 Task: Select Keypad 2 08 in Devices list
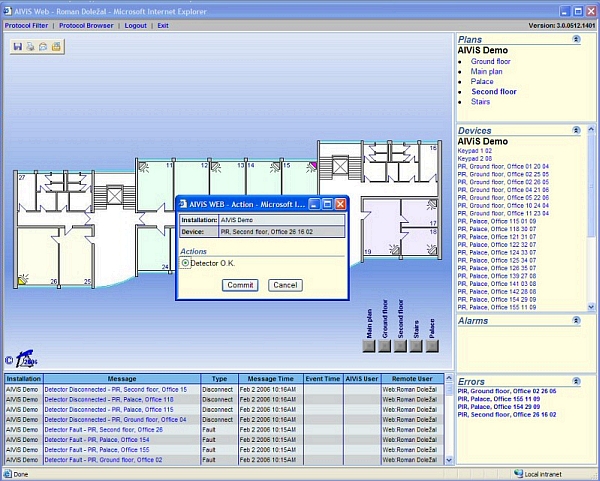click(x=475, y=158)
